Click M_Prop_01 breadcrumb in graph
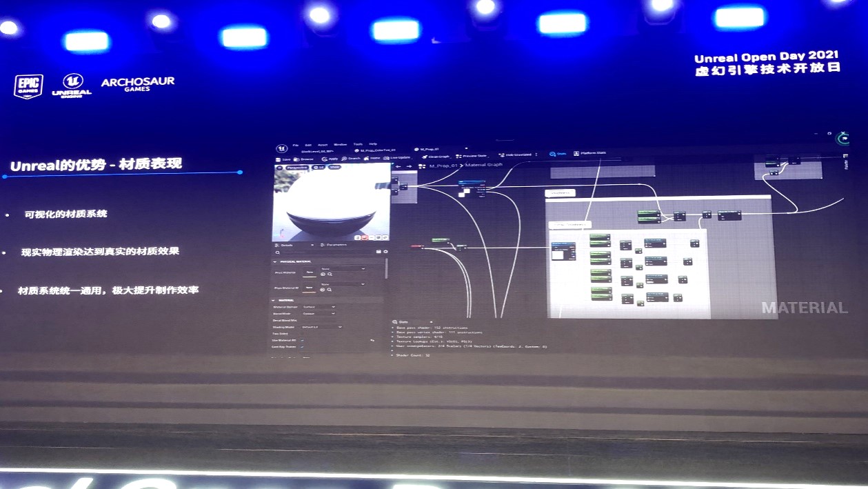The height and width of the screenshot is (489, 868). pyautogui.click(x=443, y=166)
